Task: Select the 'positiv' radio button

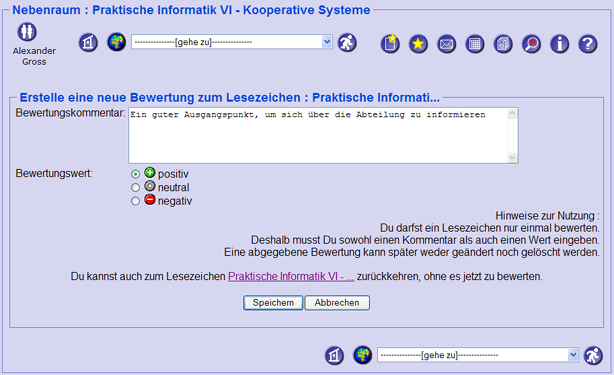Action: pyautogui.click(x=135, y=174)
